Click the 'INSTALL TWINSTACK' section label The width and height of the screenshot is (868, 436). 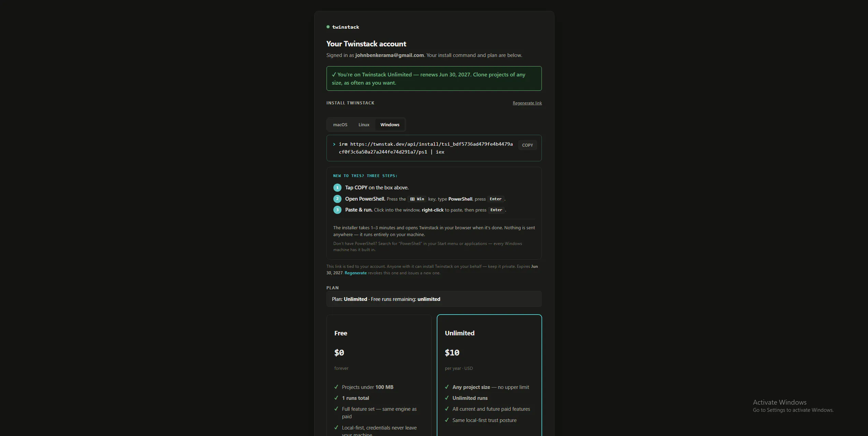(350, 103)
